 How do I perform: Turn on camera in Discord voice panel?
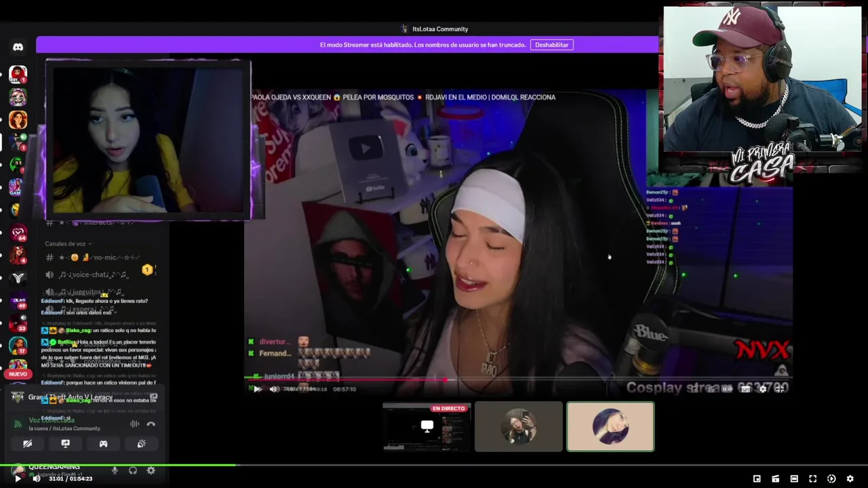(28, 443)
